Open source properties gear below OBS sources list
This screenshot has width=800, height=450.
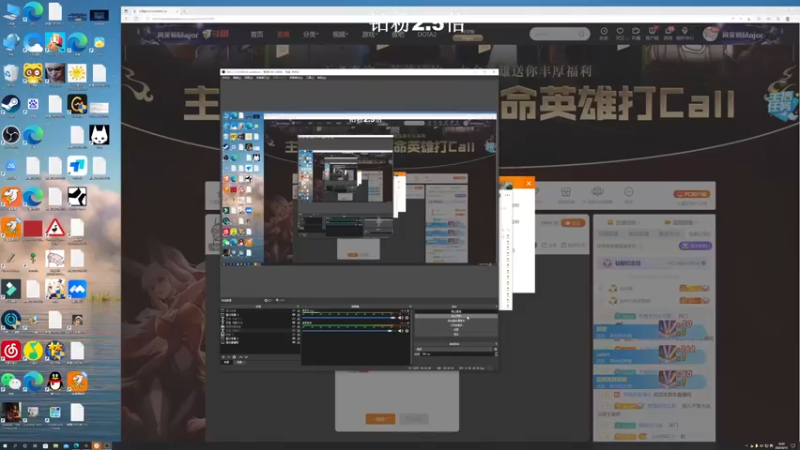point(234,357)
